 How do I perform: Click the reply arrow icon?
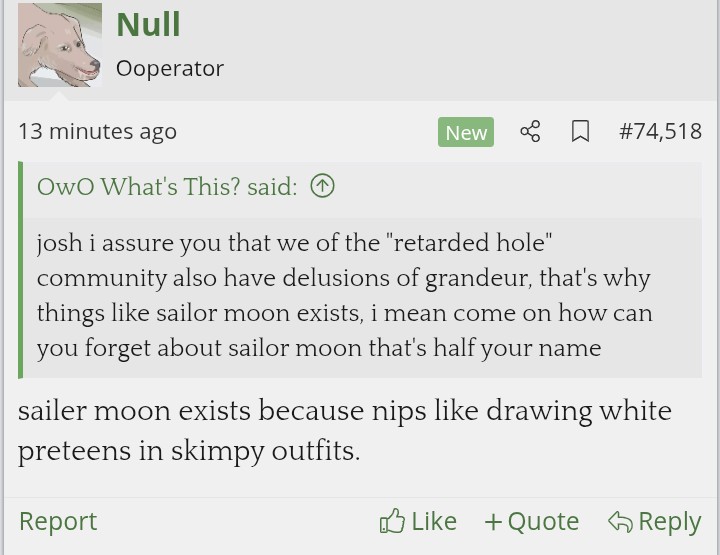click(620, 521)
